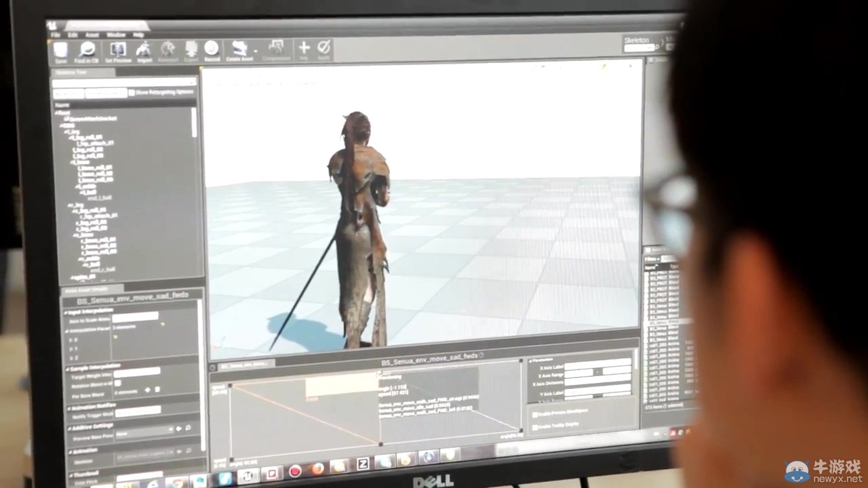The height and width of the screenshot is (488, 868).
Task: Open the Create Asset dropdown arrow
Action: coord(256,51)
